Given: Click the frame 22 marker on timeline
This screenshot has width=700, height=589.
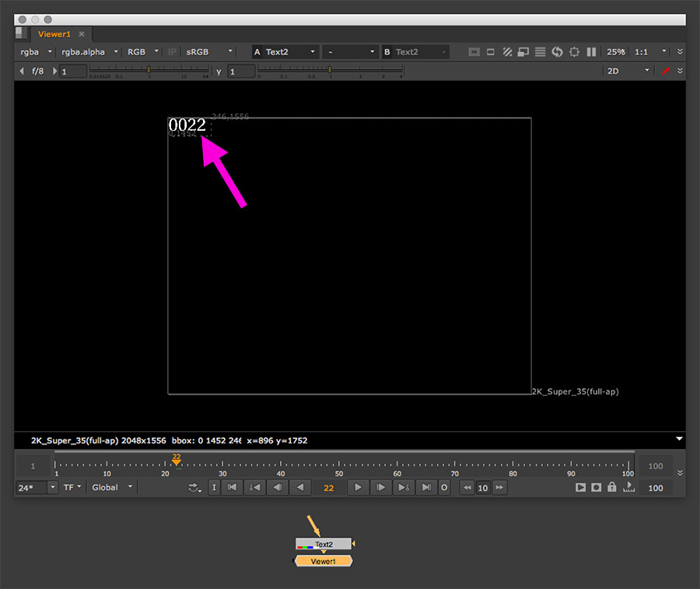Looking at the screenshot, I should coord(177,461).
